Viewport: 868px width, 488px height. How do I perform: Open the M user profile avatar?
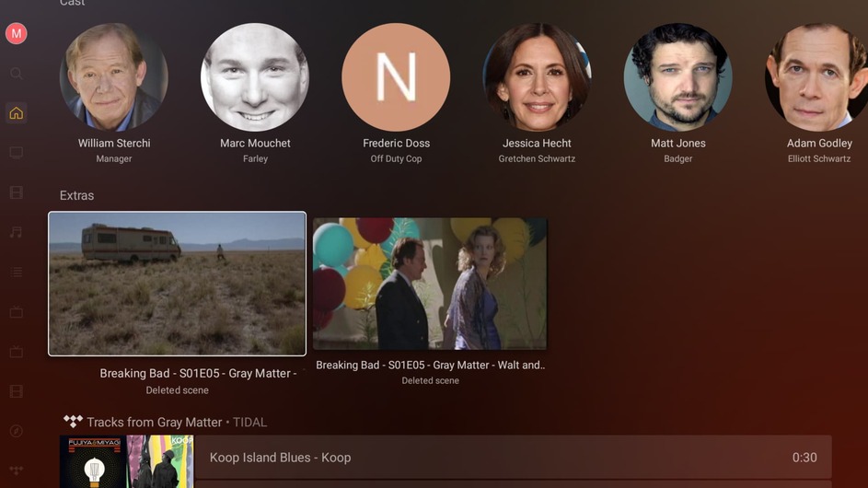17,33
